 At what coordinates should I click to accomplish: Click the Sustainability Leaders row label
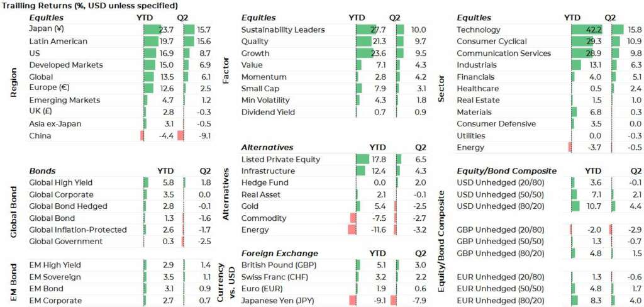pyautogui.click(x=283, y=30)
